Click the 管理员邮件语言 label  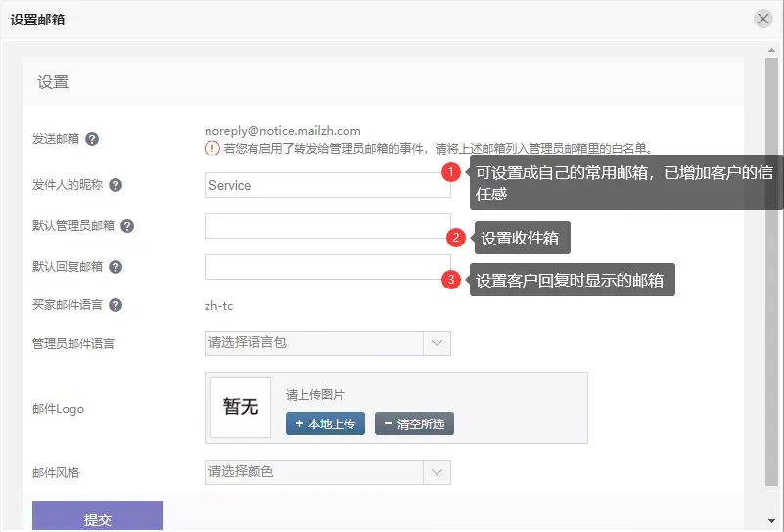pos(73,343)
